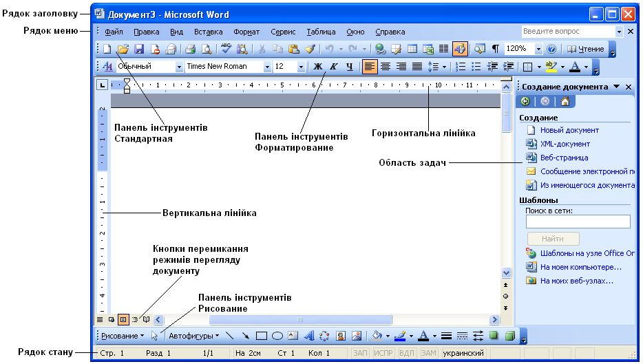Choose the Oval shape tool

(277, 336)
